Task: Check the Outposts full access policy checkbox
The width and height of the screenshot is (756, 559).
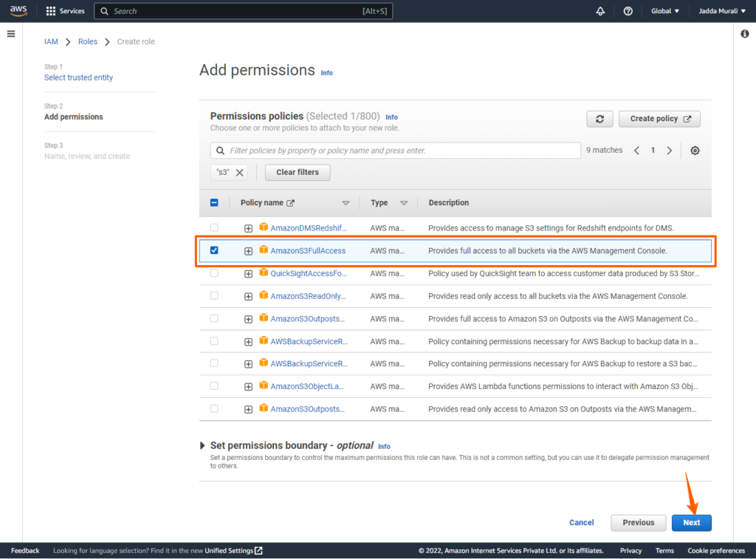Action: [x=214, y=318]
